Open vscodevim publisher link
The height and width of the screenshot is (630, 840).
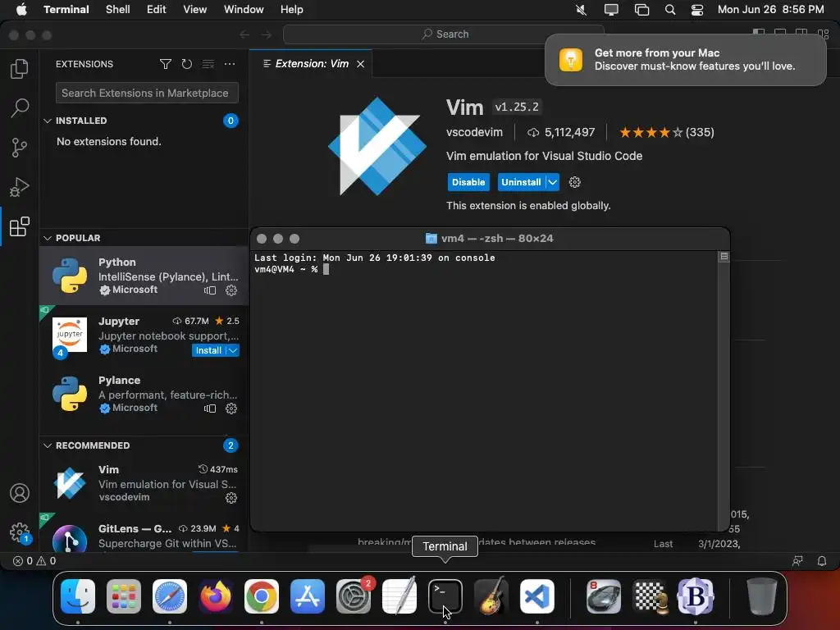[x=475, y=132]
